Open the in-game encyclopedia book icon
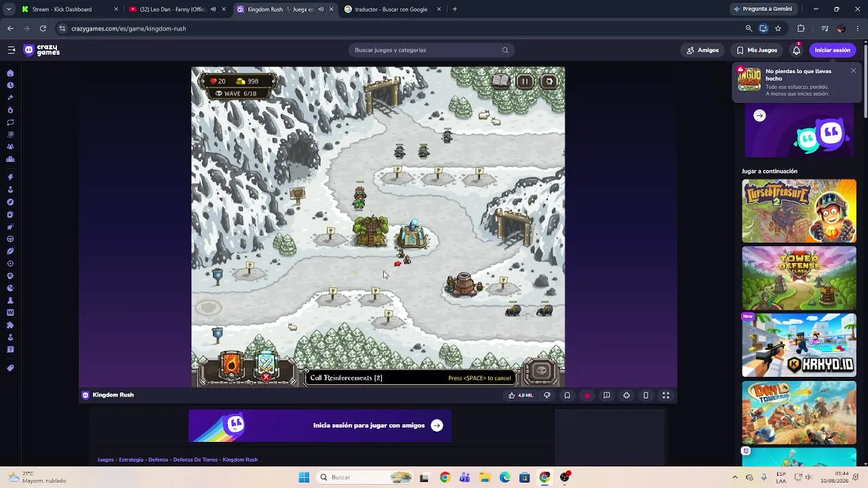868x488 pixels. 500,82
